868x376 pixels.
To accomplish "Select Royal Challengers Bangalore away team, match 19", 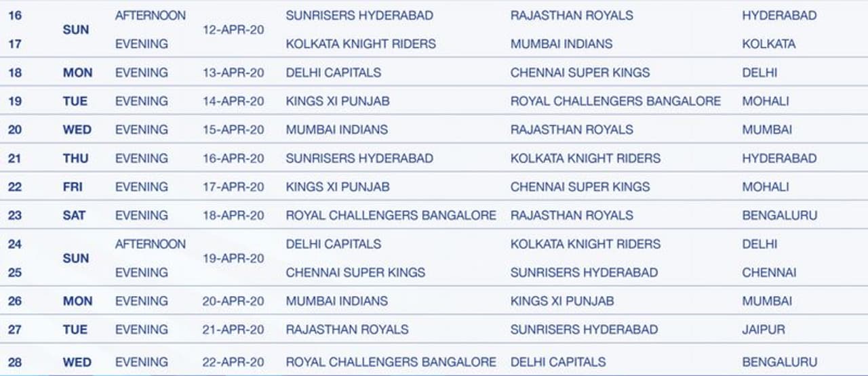I will point(615,101).
